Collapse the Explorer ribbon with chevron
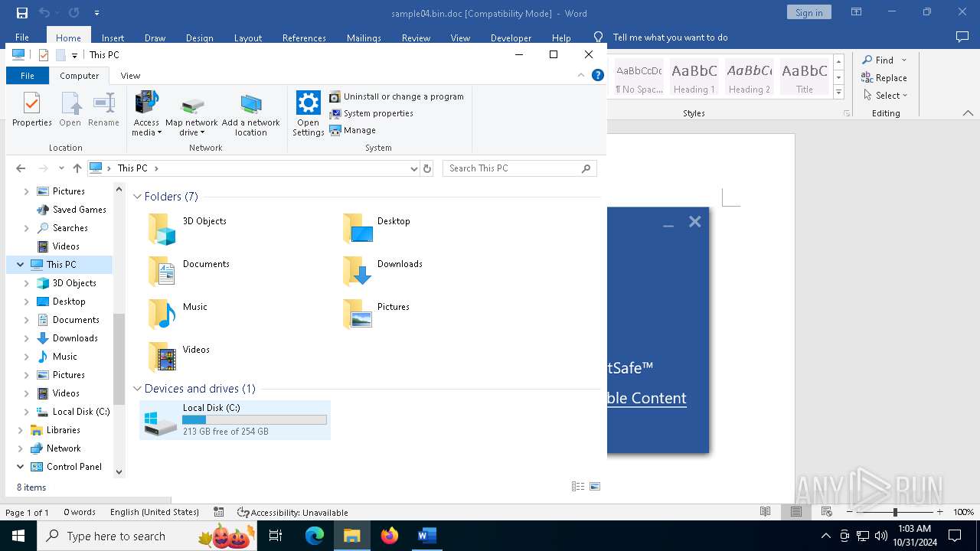This screenshot has width=980, height=551. (x=581, y=75)
